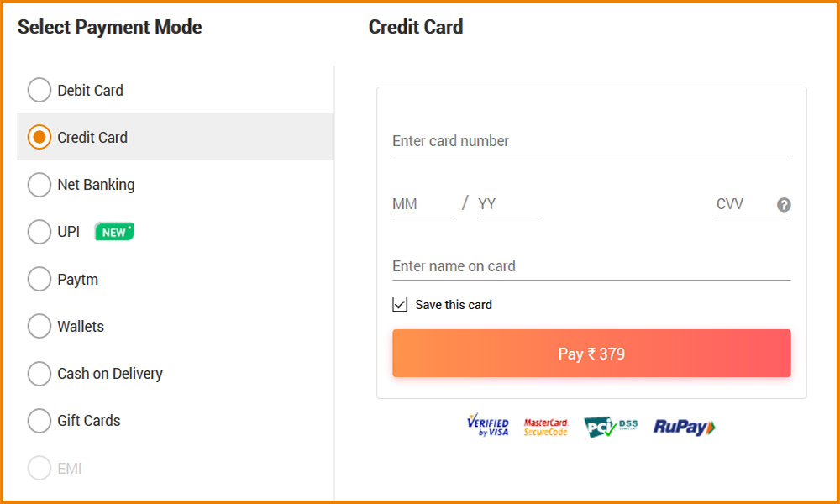Viewport: 840px width, 504px height.
Task: Select the Net Banking radio button
Action: click(x=39, y=185)
